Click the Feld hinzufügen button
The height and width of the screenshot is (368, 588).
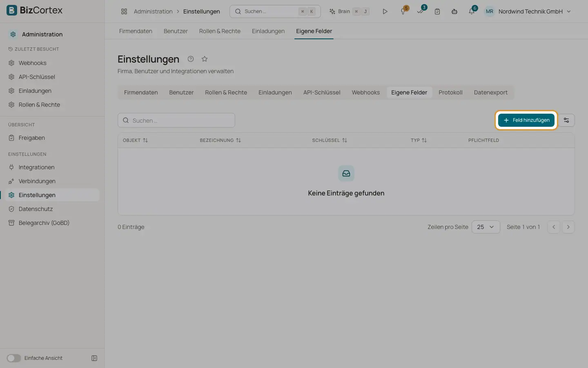[526, 120]
